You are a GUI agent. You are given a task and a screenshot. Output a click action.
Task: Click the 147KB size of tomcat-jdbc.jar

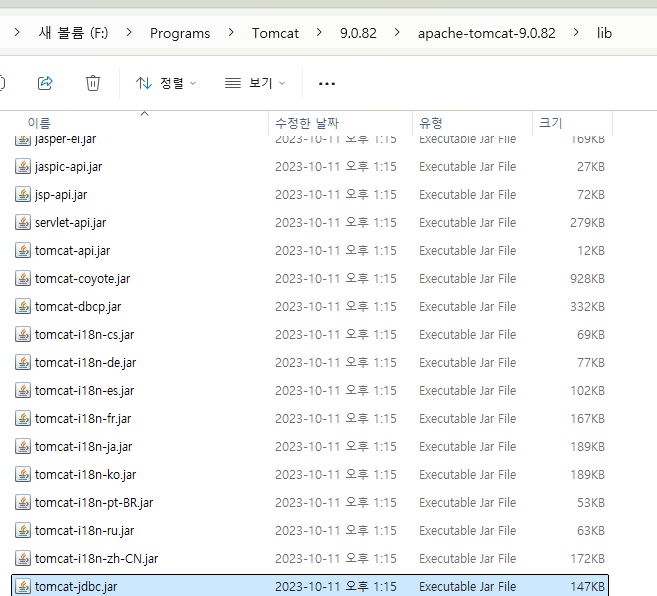tap(587, 587)
